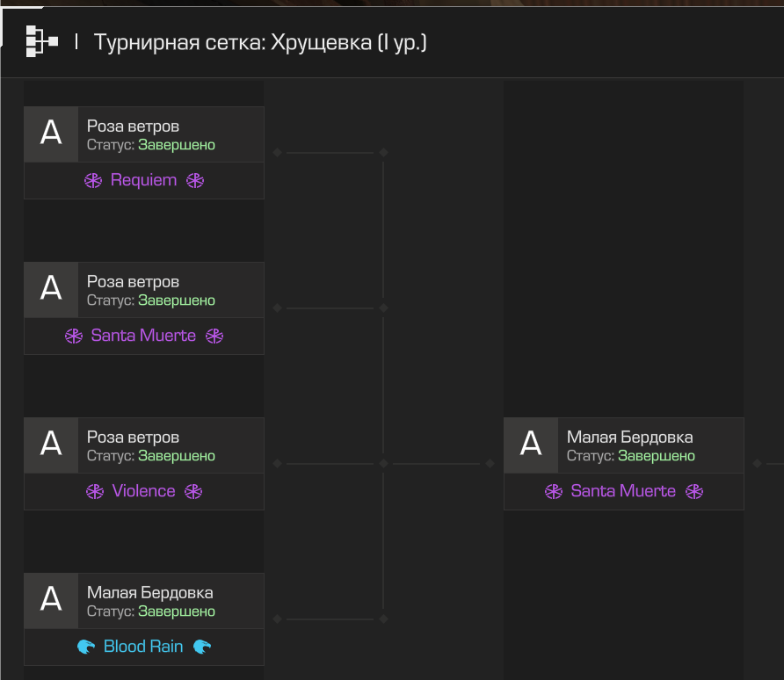
Task: Click the Завершено status of Blood Rain match
Action: [177, 611]
